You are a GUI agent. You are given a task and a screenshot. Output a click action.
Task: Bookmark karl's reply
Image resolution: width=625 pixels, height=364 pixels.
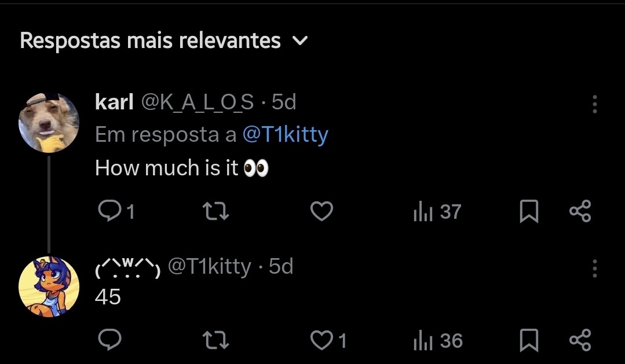point(528,212)
